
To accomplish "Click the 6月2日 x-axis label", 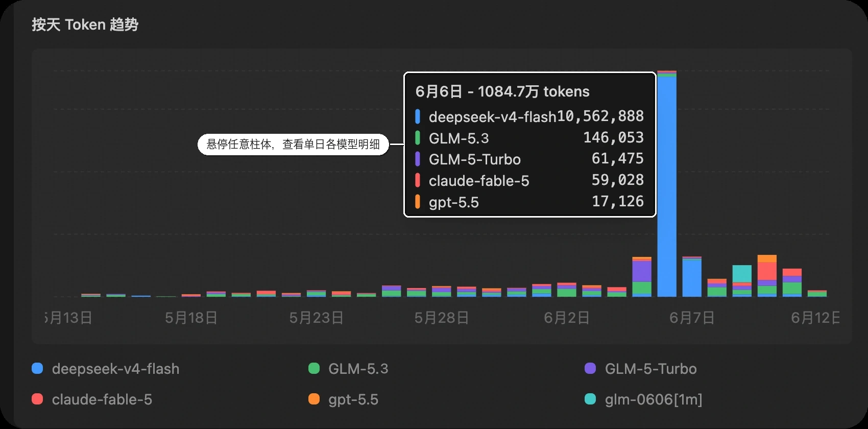I will tap(567, 318).
